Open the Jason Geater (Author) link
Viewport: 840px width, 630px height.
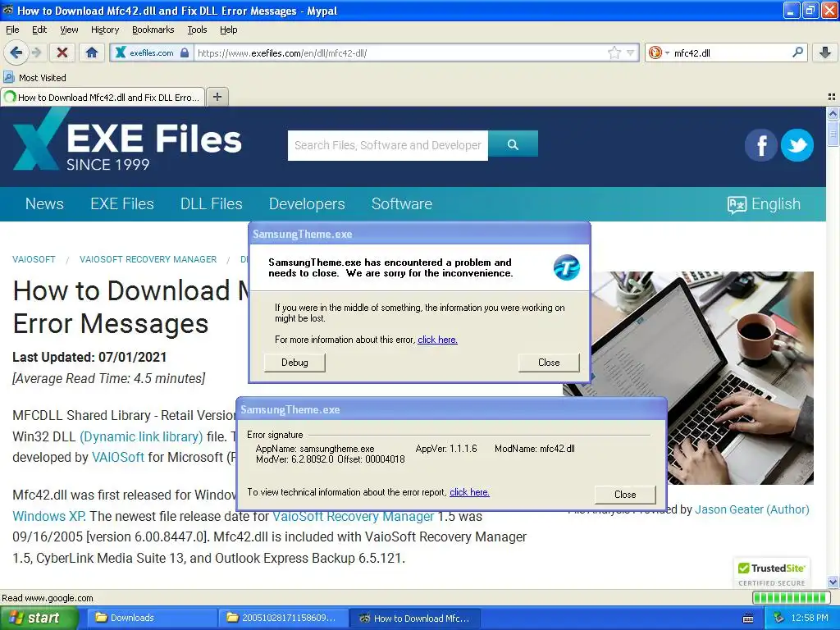[751, 509]
